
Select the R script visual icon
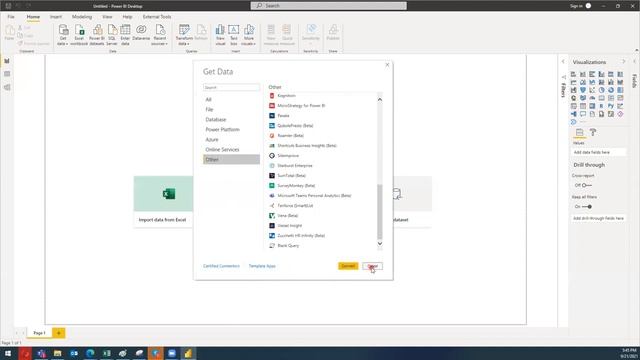(x=602, y=106)
